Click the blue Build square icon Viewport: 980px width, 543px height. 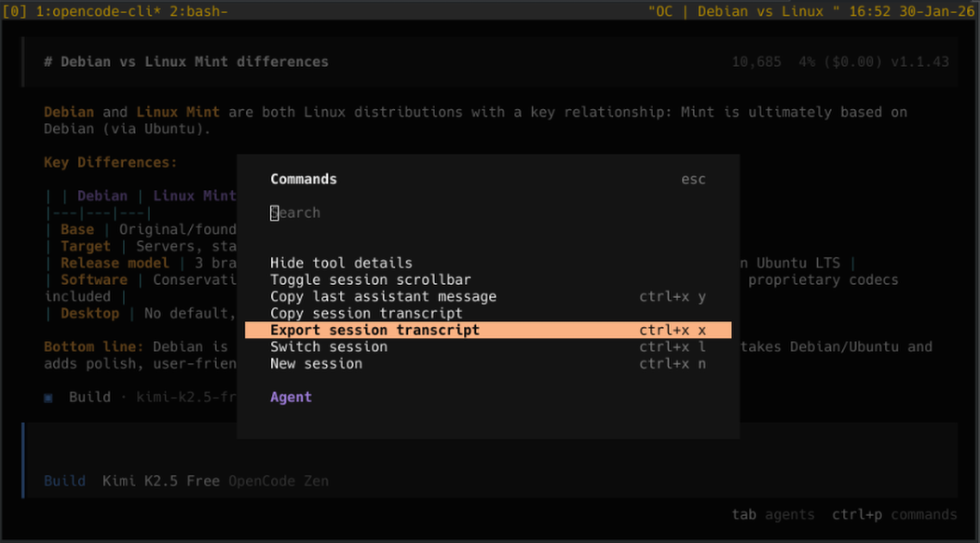(x=48, y=398)
